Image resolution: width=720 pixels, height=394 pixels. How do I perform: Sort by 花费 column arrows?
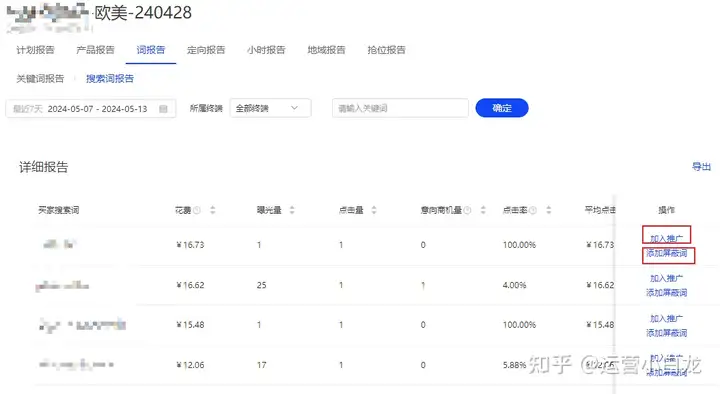click(x=213, y=210)
